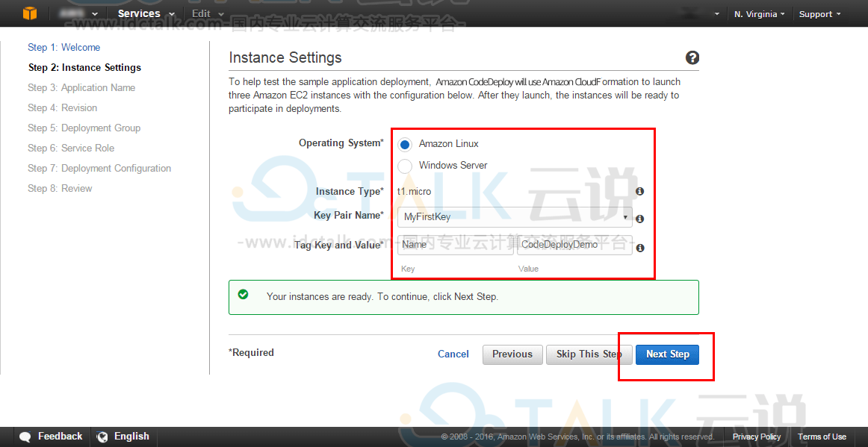Click the Cancel link
This screenshot has width=868, height=447.
click(x=453, y=354)
